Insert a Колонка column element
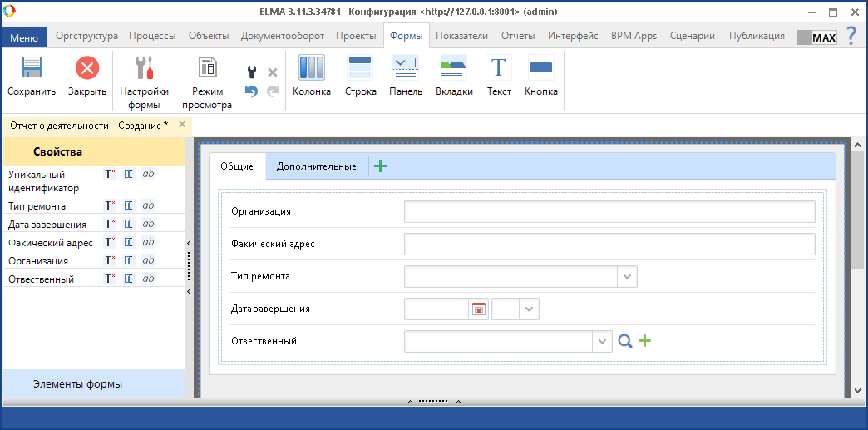 point(312,69)
